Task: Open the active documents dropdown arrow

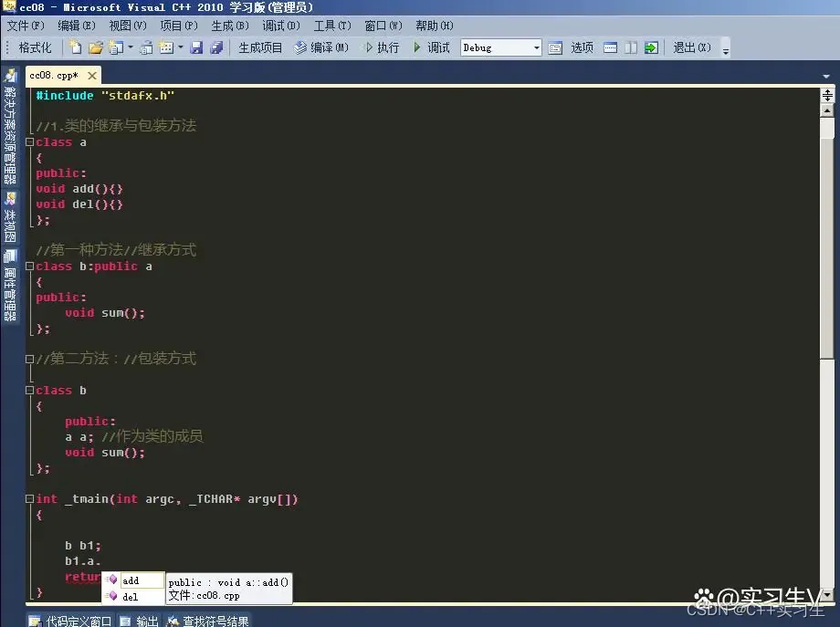Action: tap(826, 77)
